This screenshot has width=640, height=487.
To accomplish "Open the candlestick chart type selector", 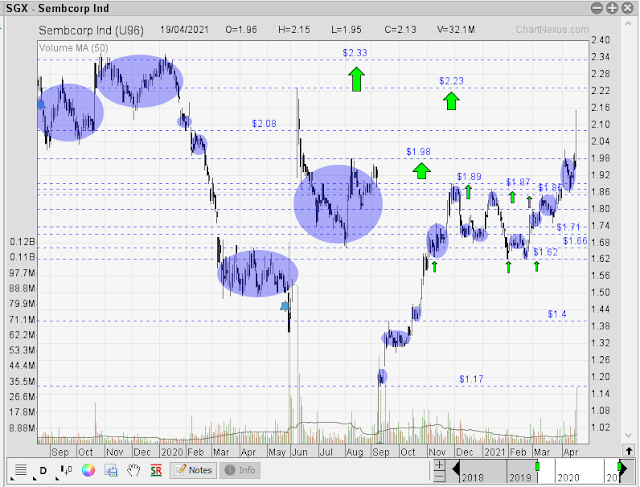I will click(66, 470).
